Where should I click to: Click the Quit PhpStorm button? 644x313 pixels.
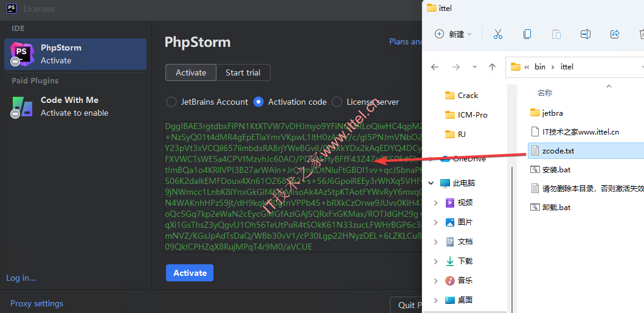[406, 305]
